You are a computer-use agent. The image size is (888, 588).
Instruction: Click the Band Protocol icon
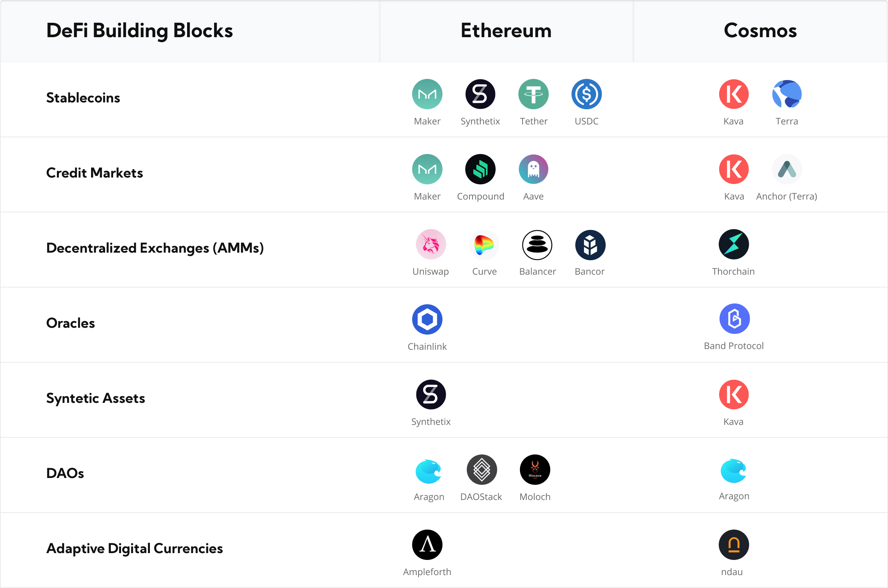[x=734, y=319]
